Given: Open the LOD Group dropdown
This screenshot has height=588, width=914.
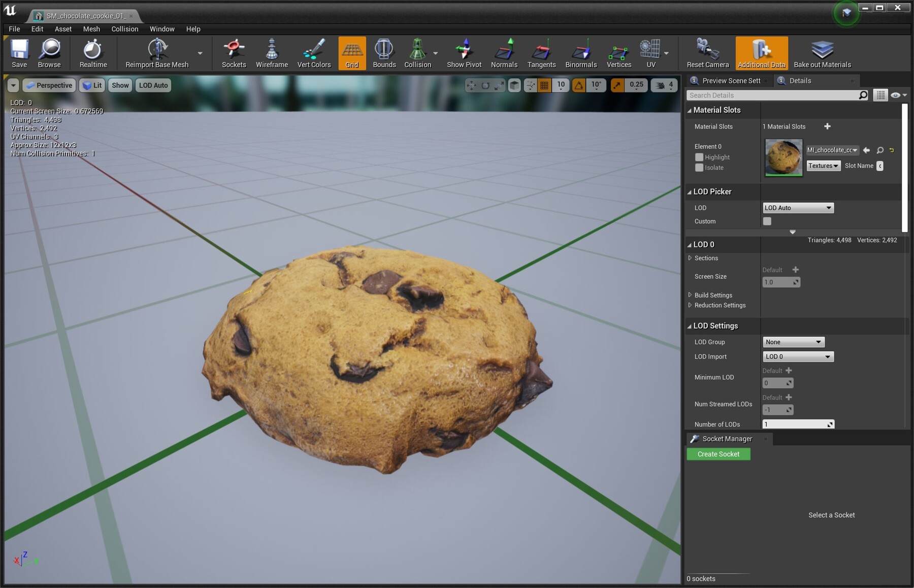Looking at the screenshot, I should click(793, 342).
